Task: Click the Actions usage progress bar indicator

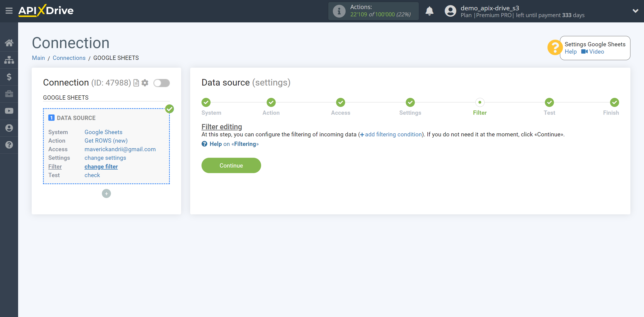Action: point(374,11)
